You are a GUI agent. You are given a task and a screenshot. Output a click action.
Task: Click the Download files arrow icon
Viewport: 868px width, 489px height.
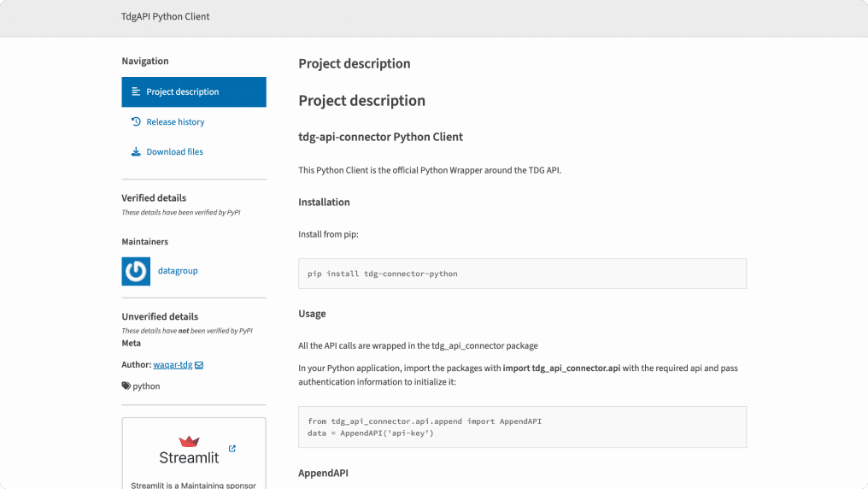pyautogui.click(x=136, y=152)
